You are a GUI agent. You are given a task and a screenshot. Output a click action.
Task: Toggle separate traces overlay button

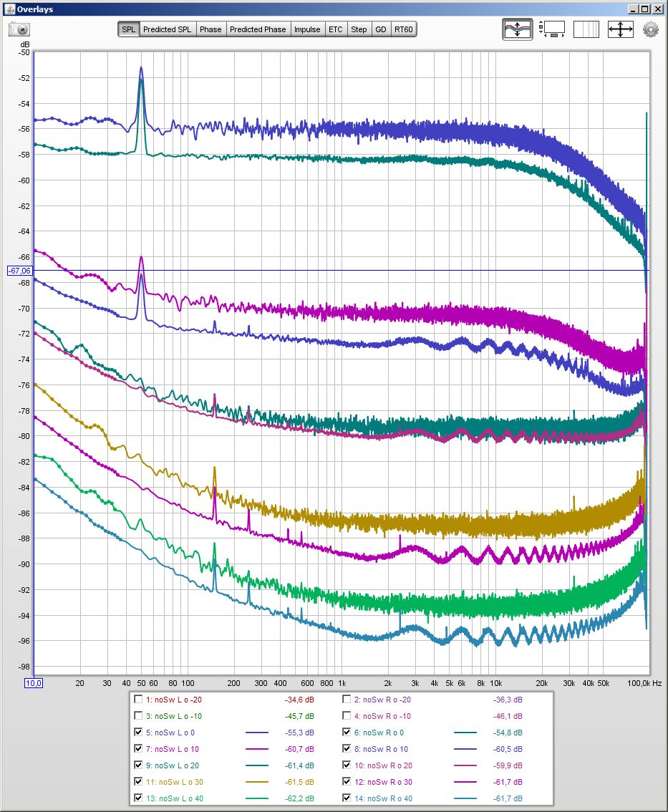pyautogui.click(x=518, y=29)
